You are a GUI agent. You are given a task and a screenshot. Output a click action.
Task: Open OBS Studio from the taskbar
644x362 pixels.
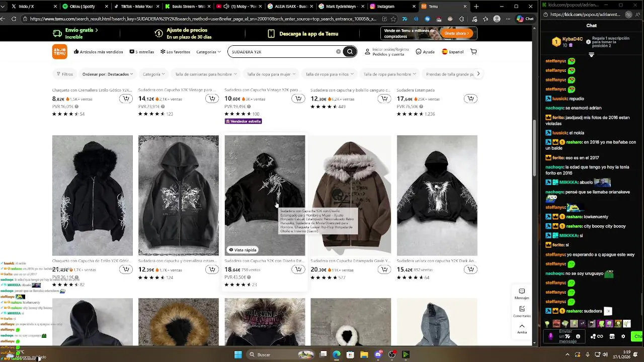pyautogui.click(x=392, y=354)
